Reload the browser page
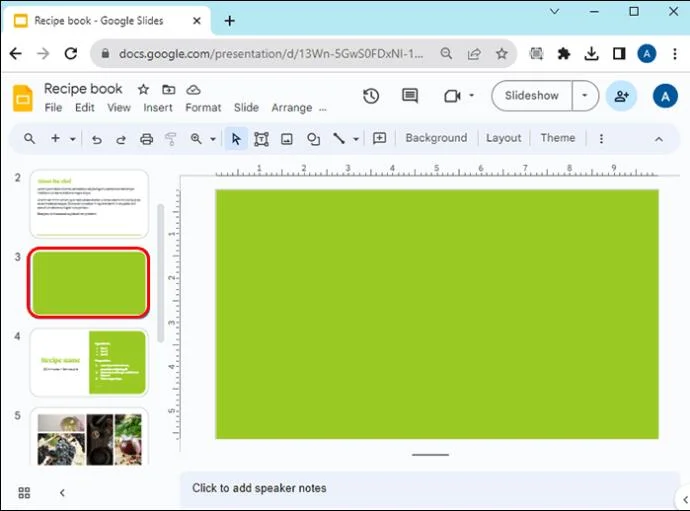 tap(71, 54)
